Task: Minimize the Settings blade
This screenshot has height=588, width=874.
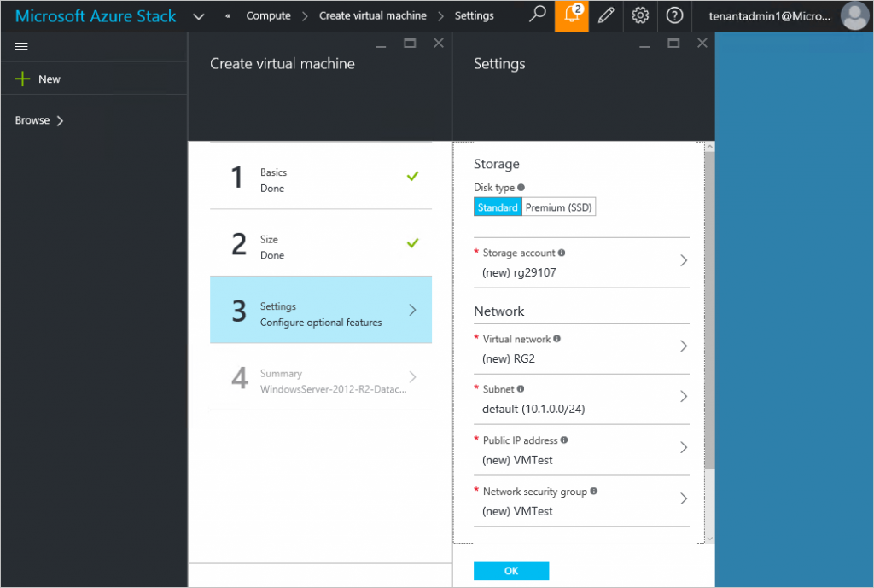Action: click(x=644, y=44)
